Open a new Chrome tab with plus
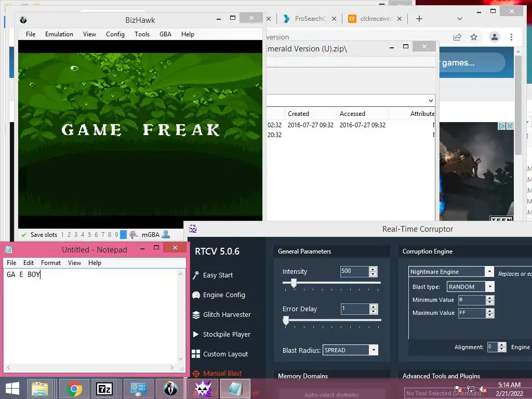 [x=419, y=19]
